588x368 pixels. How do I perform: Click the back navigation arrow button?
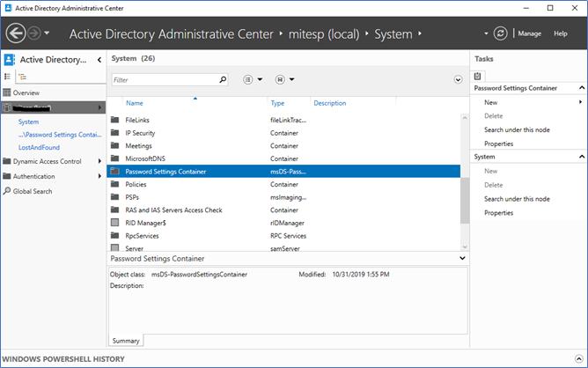click(x=16, y=33)
